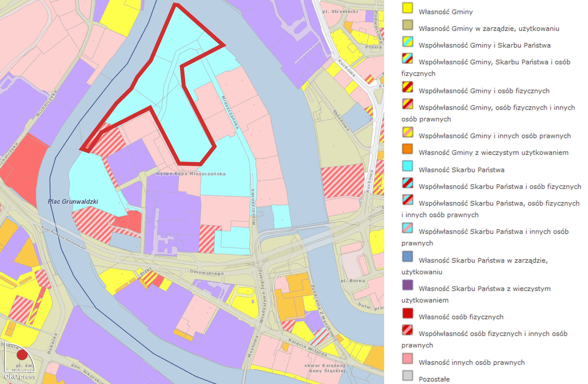Viewport: 588px width, 384px height.
Task: Click the Współwłasność Gminy i innych osób prawnych swatch
Action: pos(407,132)
